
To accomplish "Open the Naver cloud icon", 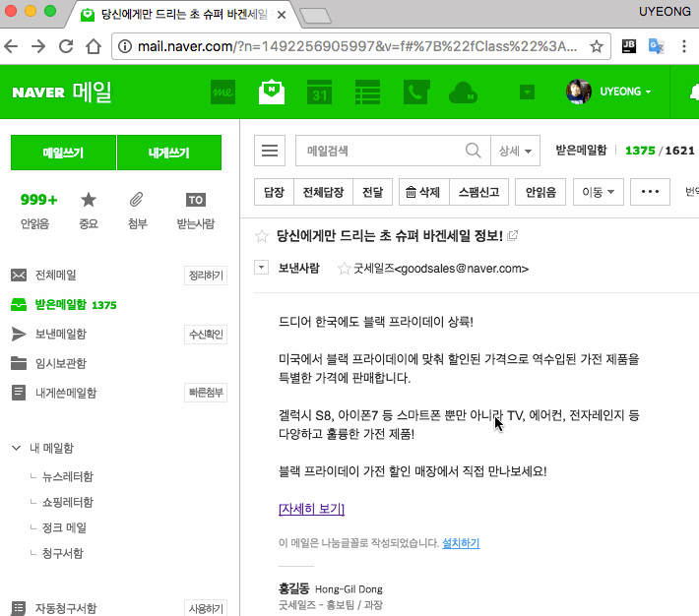I will [x=463, y=92].
